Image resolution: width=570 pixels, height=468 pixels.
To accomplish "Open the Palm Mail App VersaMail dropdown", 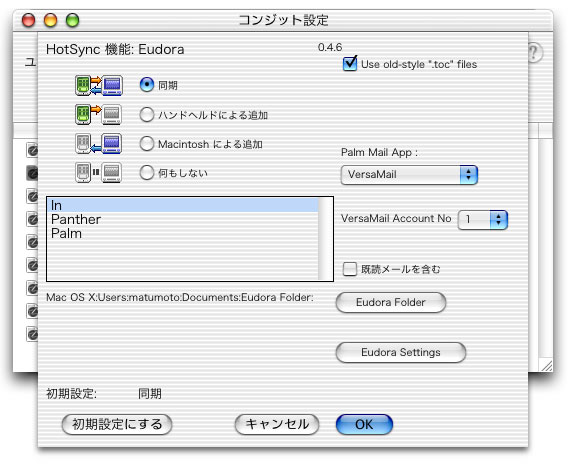I will tap(409, 175).
